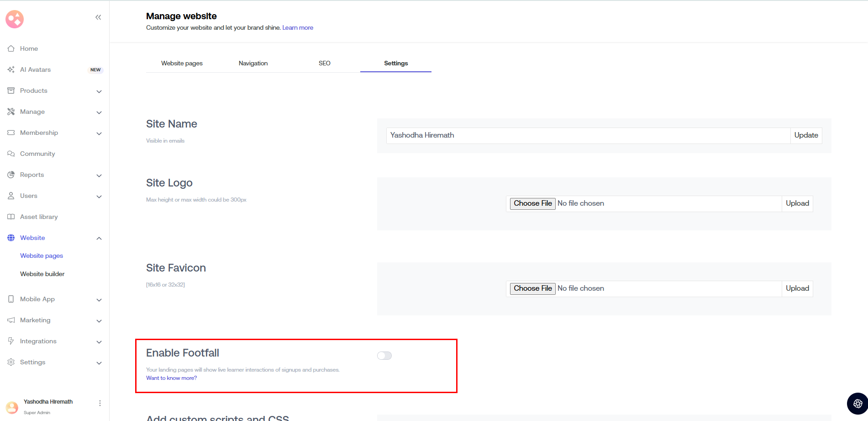This screenshot has width=868, height=421.
Task: Expand the Products menu chevron
Action: [x=99, y=91]
